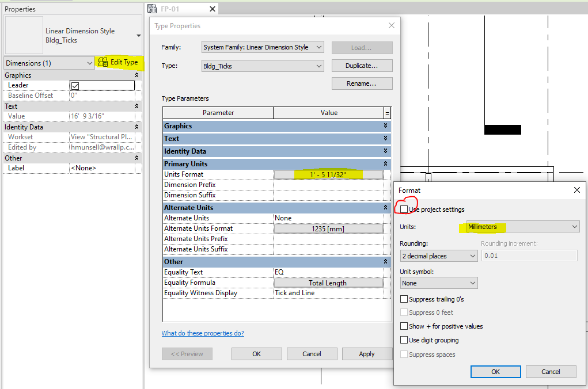
Task: Click the type preview image in Properties palette
Action: tap(23, 35)
